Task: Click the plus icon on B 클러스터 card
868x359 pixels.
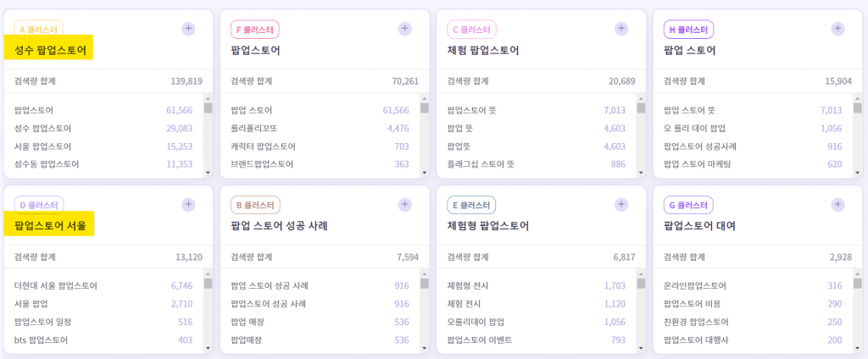Action: pyautogui.click(x=404, y=205)
